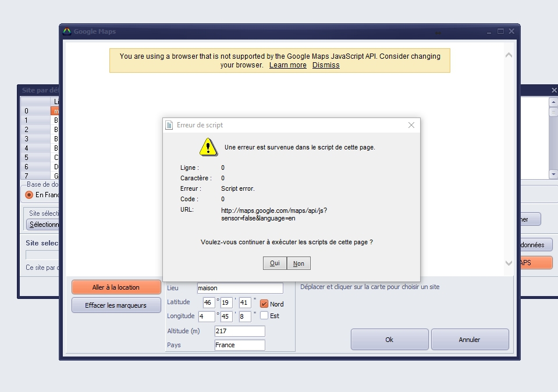The height and width of the screenshot is (392, 558).
Task: Select En France radio in background window
Action: (x=29, y=195)
